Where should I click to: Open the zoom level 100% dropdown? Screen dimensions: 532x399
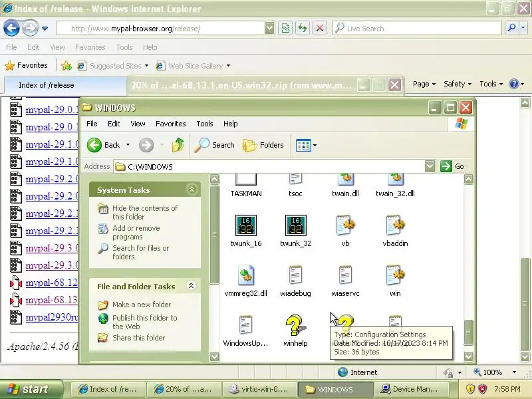(514, 372)
